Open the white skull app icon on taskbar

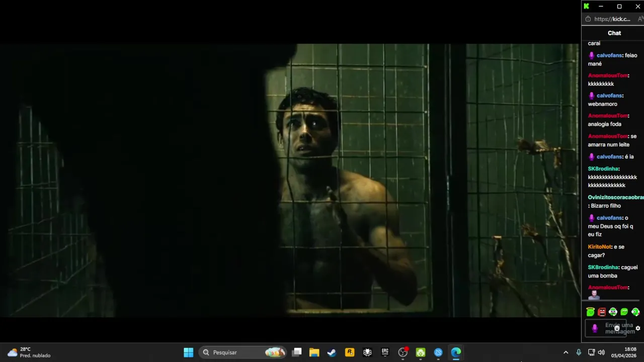point(367,352)
